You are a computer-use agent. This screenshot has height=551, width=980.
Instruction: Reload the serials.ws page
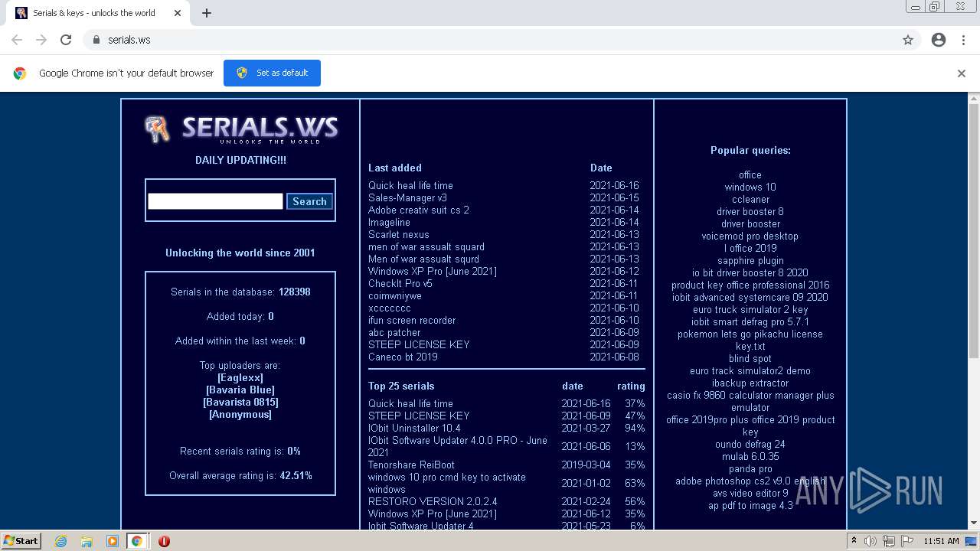pyautogui.click(x=66, y=40)
